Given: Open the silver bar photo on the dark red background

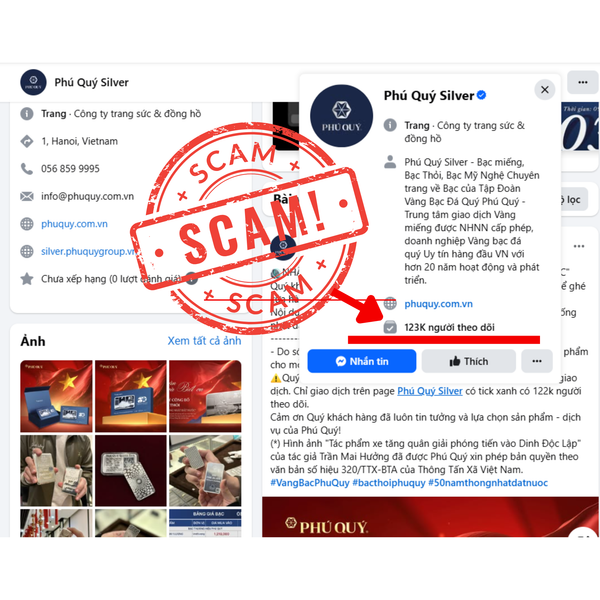Looking at the screenshot, I should pos(131,471).
